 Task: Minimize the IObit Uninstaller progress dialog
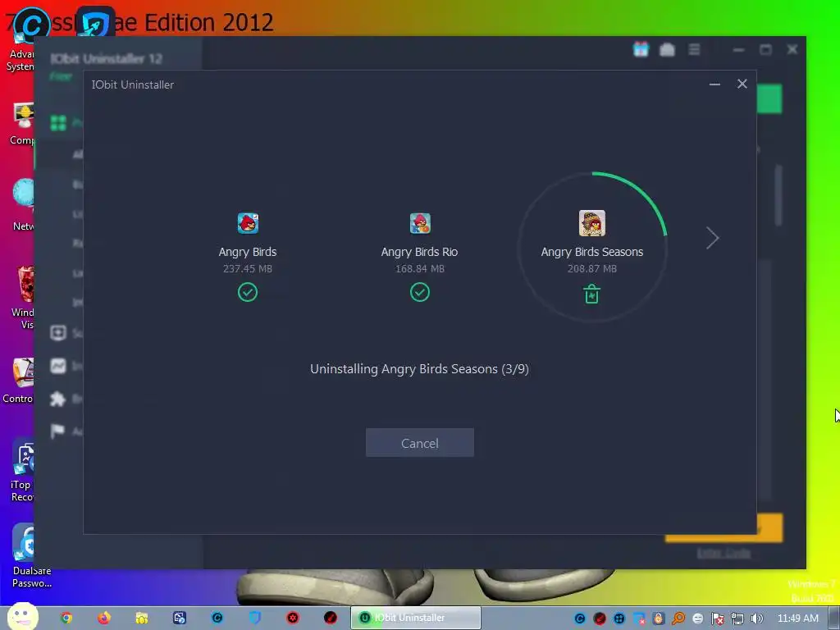[x=714, y=84]
